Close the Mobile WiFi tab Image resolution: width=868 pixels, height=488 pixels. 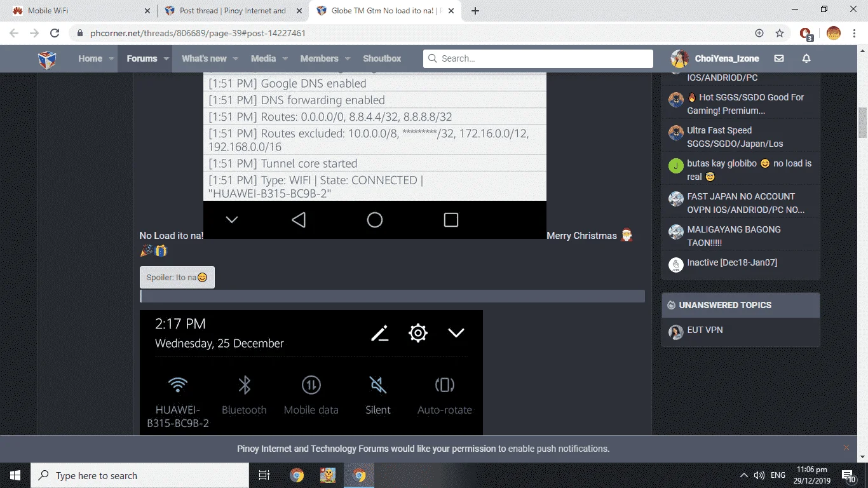tap(147, 11)
